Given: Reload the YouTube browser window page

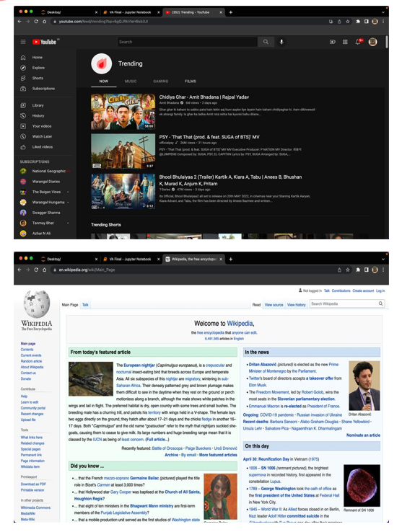Looking at the screenshot, I should pos(36,22).
